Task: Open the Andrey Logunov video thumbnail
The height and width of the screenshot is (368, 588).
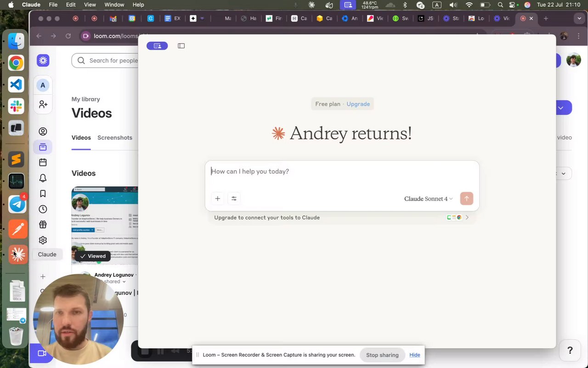Action: pyautogui.click(x=105, y=224)
